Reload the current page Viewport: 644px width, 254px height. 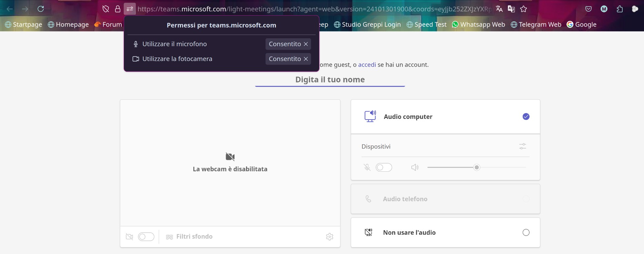click(41, 9)
